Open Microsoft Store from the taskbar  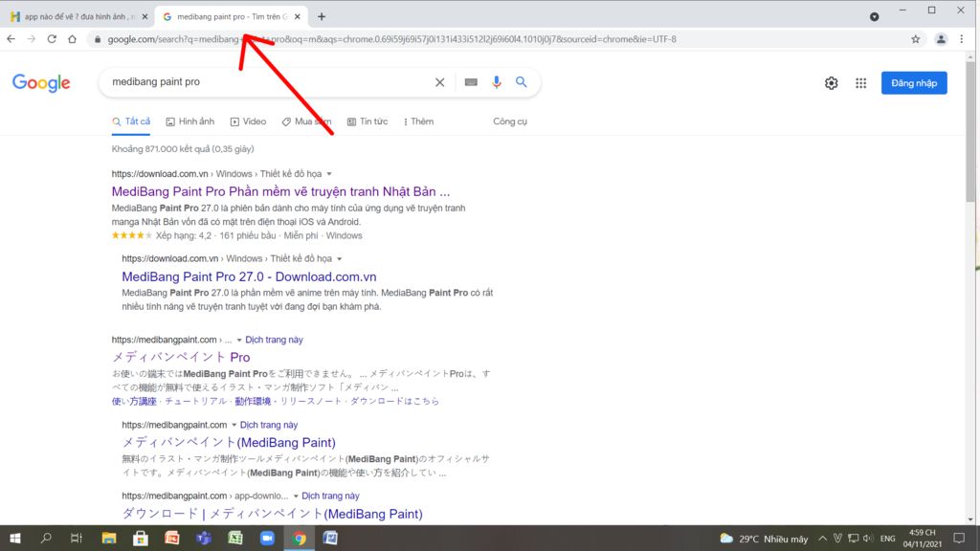141,538
